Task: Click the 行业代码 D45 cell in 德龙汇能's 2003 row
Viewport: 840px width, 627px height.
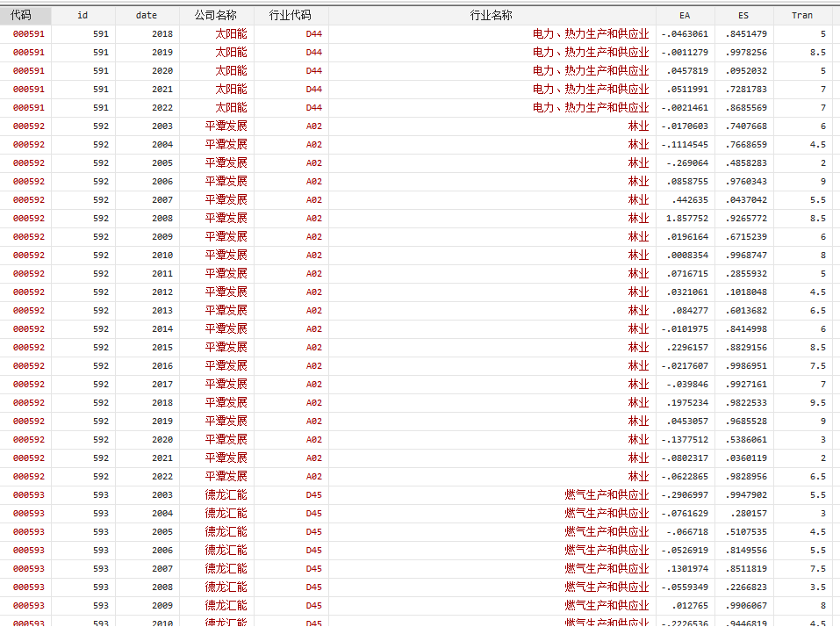Action: coord(313,494)
